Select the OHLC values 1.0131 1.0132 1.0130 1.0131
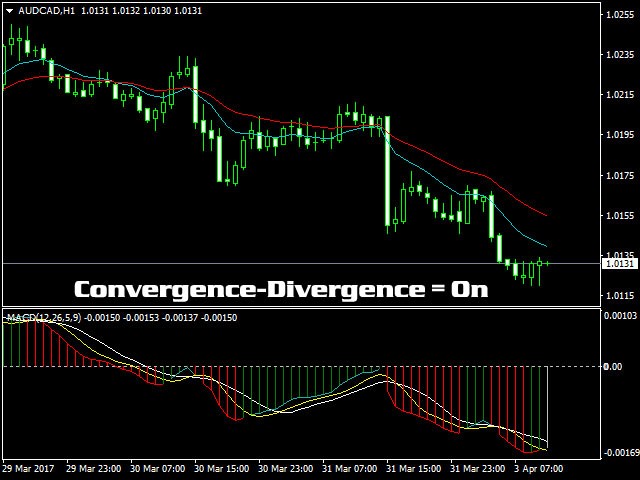The width and height of the screenshot is (640, 480). point(142,11)
